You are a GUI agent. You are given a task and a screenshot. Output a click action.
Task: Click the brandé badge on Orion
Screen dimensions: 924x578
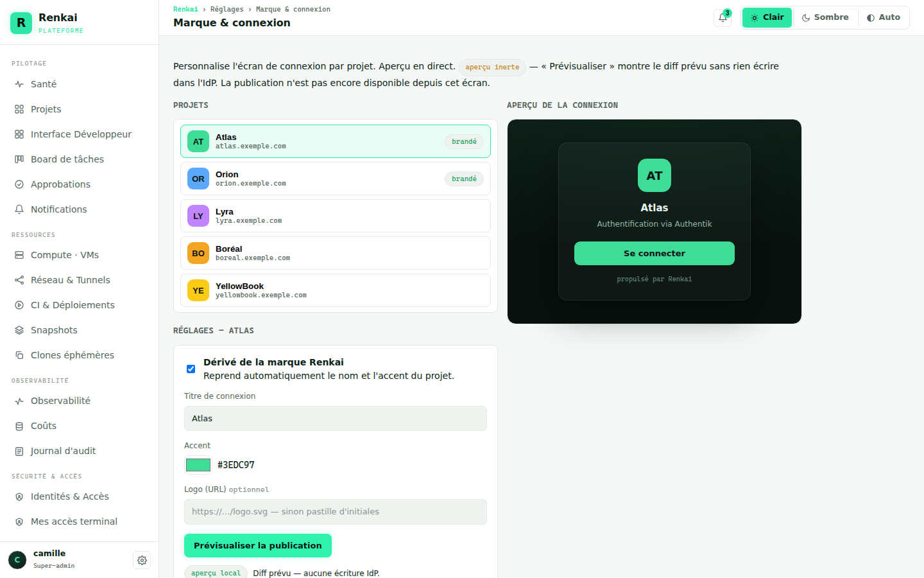464,179
